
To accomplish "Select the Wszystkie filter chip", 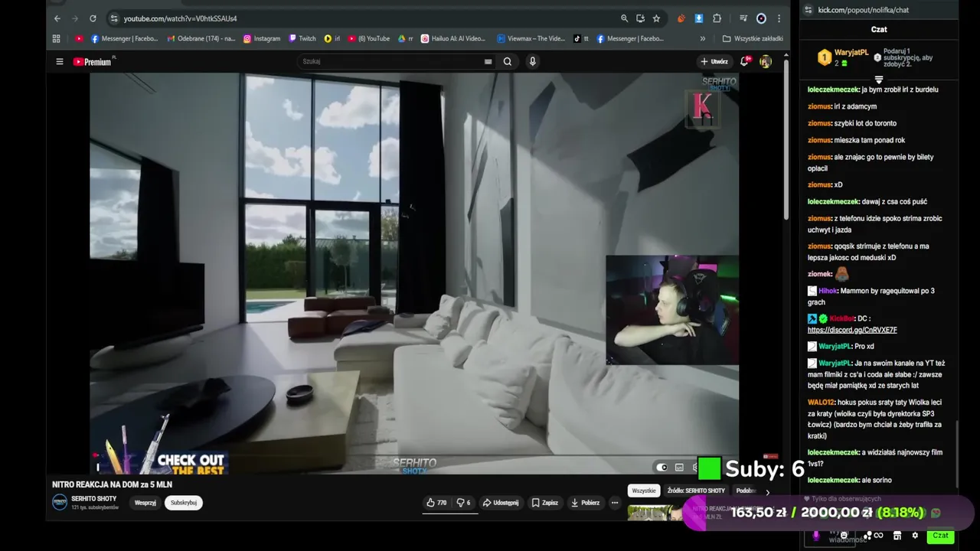I will pyautogui.click(x=644, y=491).
